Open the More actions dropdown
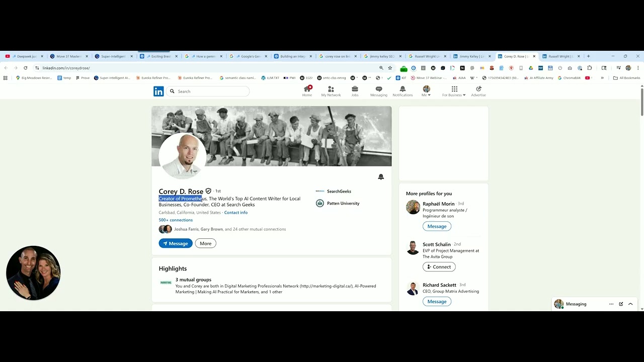644x362 pixels. pos(205,243)
